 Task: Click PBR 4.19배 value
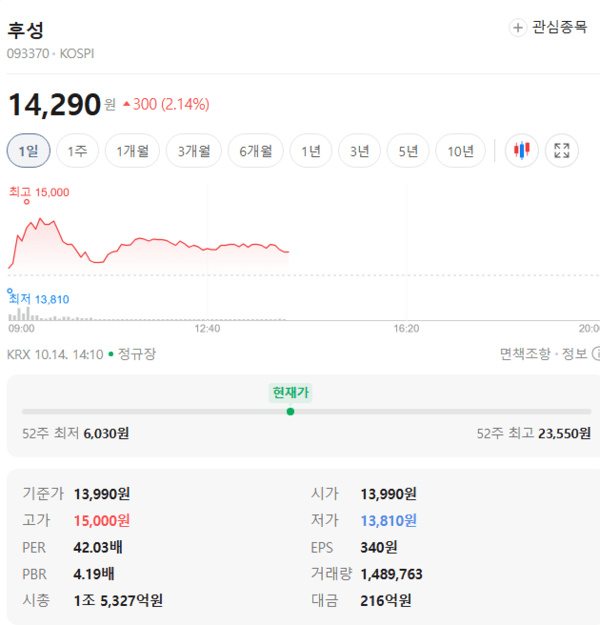pyautogui.click(x=94, y=574)
